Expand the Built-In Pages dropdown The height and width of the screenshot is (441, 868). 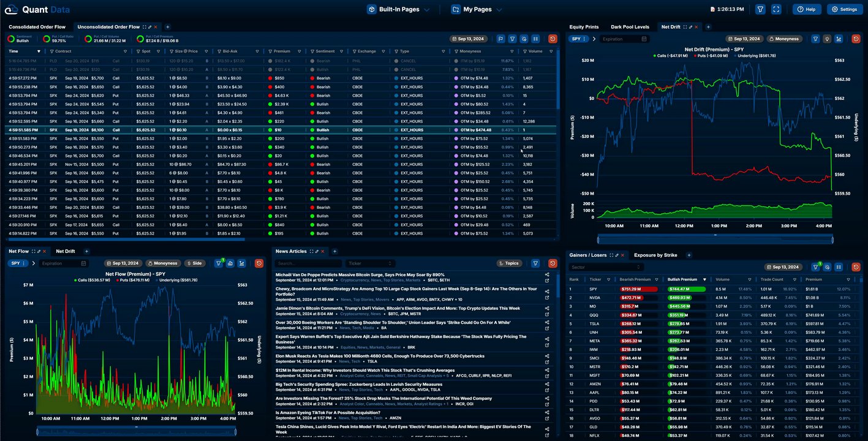(x=399, y=9)
